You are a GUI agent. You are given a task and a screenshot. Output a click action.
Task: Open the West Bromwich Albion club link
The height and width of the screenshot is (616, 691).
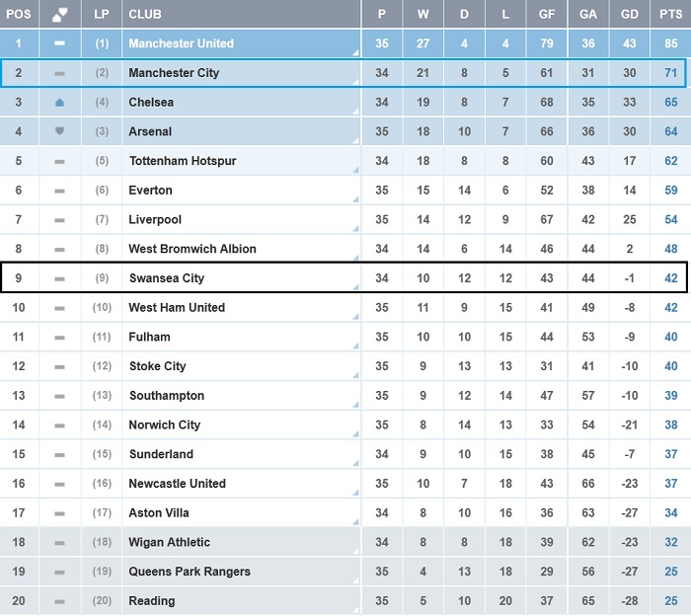pos(192,249)
